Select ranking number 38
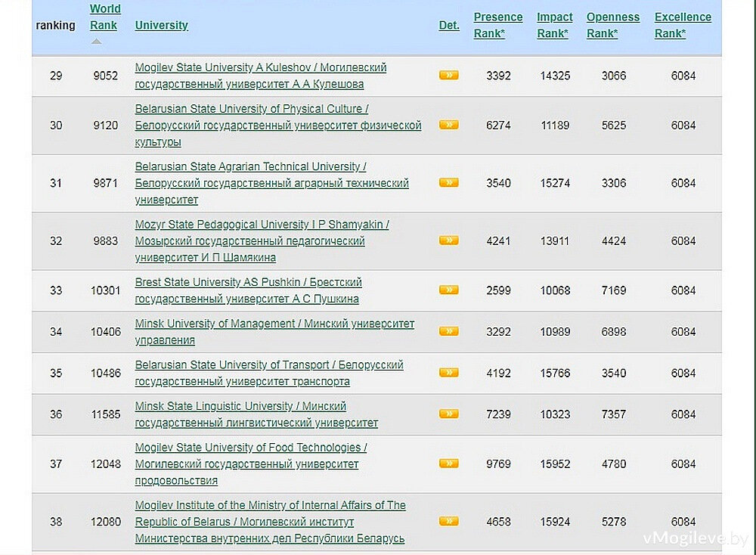Image resolution: width=756 pixels, height=555 pixels. (x=56, y=522)
